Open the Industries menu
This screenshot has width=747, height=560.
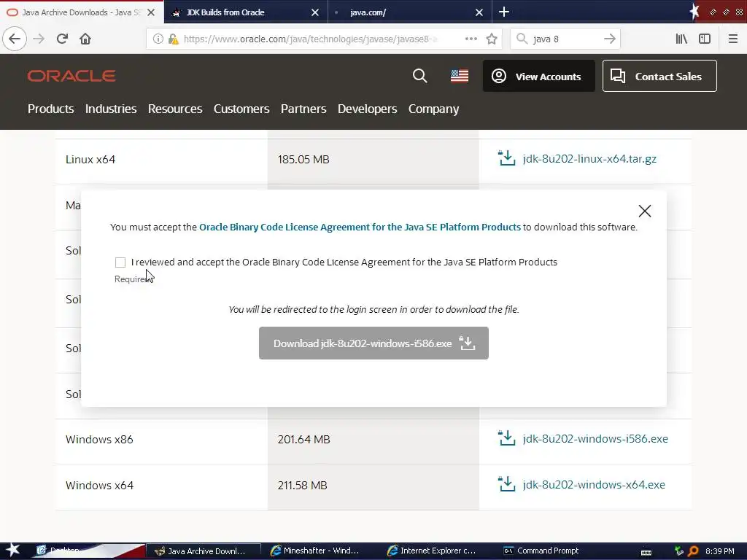(111, 109)
